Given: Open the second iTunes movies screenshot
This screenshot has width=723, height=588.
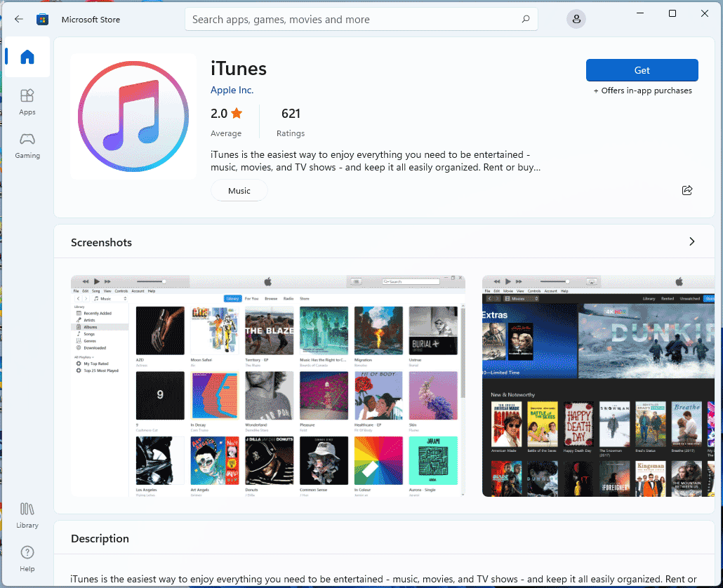Looking at the screenshot, I should [598, 386].
